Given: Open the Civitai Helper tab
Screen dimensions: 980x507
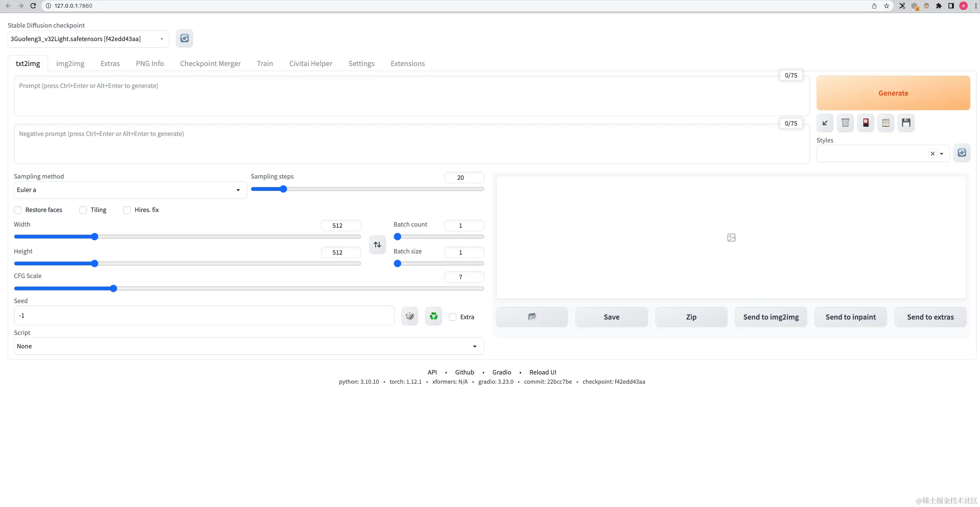Looking at the screenshot, I should 310,64.
